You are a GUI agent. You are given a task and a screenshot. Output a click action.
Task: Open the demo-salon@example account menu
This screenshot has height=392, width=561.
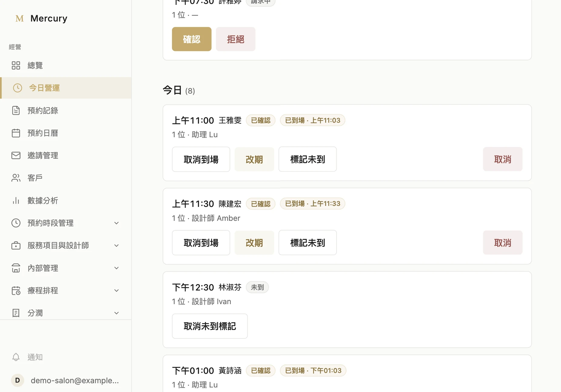[66, 380]
